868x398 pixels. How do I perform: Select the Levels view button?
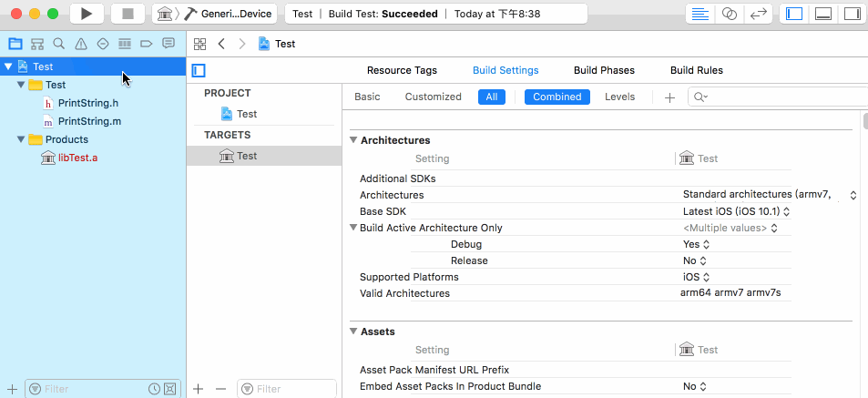[x=619, y=97]
